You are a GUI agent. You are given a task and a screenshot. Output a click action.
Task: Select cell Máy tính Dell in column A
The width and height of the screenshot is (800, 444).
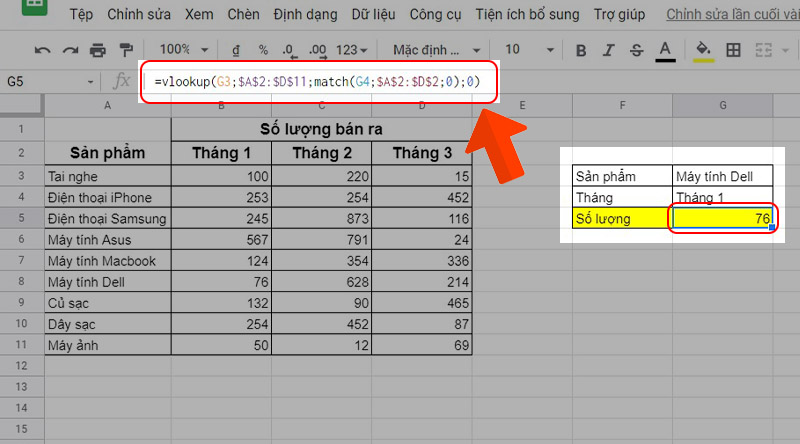click(x=108, y=282)
